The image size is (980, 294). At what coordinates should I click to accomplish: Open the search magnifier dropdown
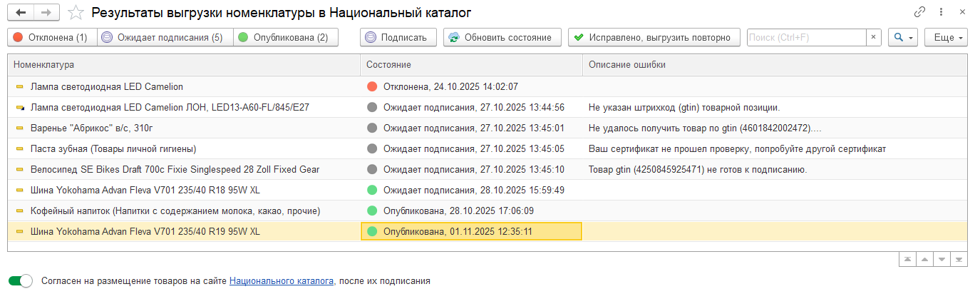[902, 38]
